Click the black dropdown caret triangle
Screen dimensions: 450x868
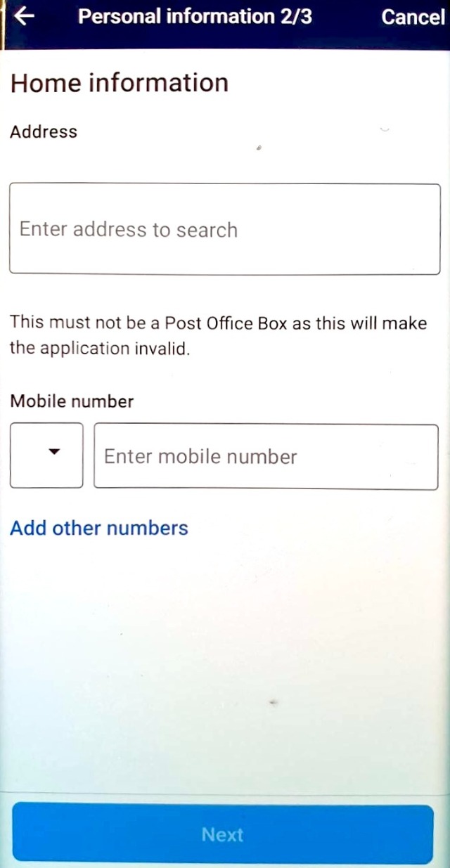[x=54, y=452]
